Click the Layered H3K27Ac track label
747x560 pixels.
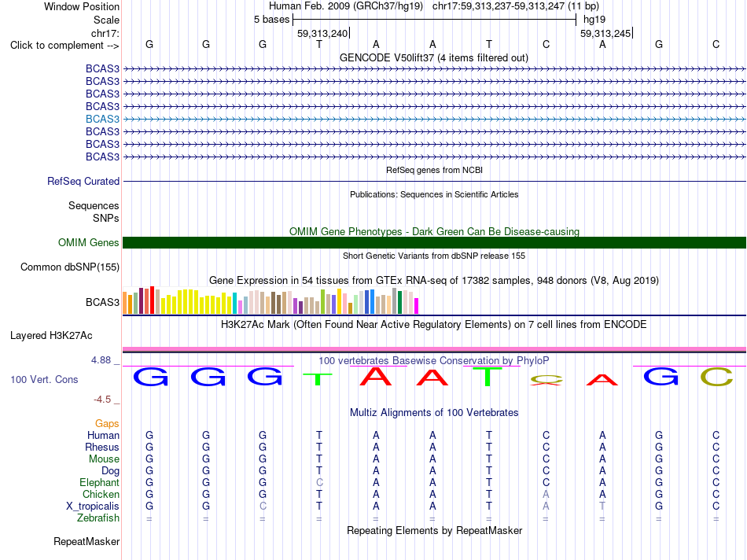tap(51, 336)
